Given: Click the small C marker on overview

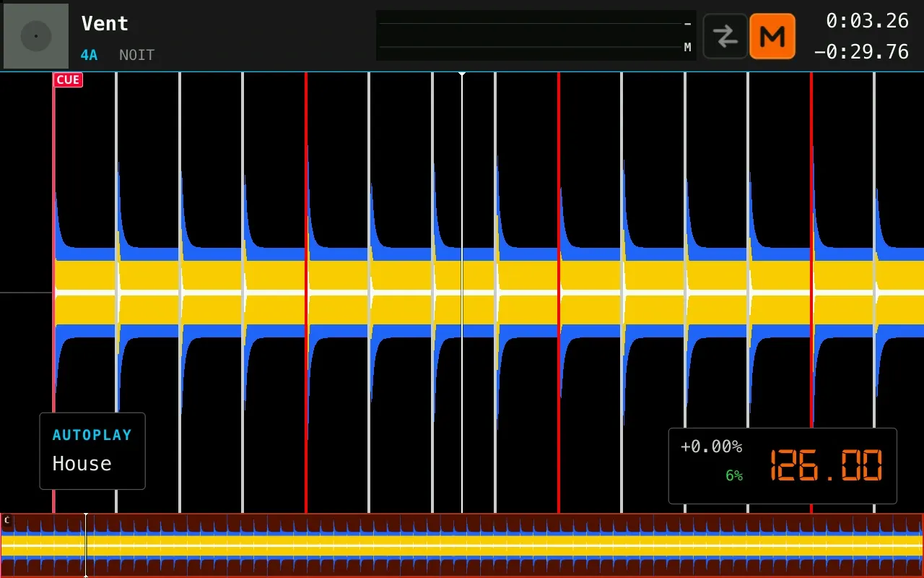Looking at the screenshot, I should [7, 520].
